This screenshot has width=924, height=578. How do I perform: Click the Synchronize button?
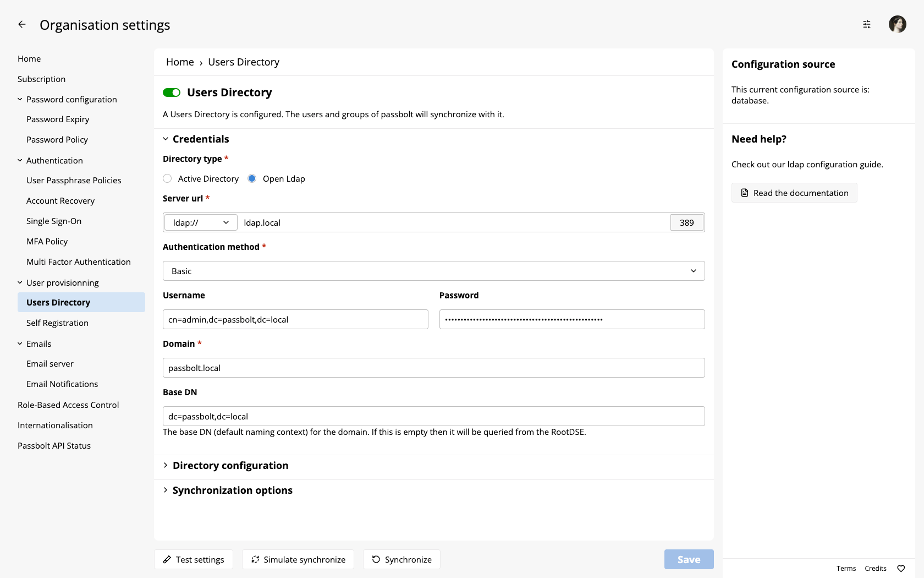pos(402,559)
